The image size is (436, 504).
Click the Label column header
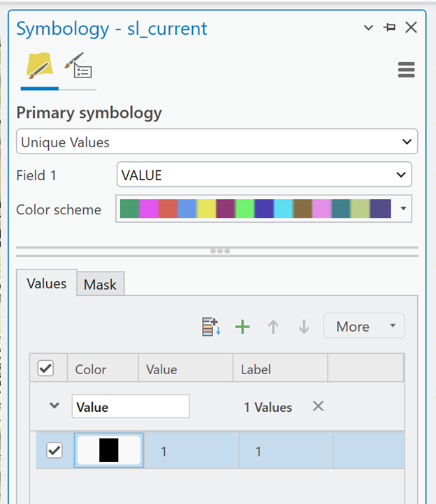click(280, 368)
